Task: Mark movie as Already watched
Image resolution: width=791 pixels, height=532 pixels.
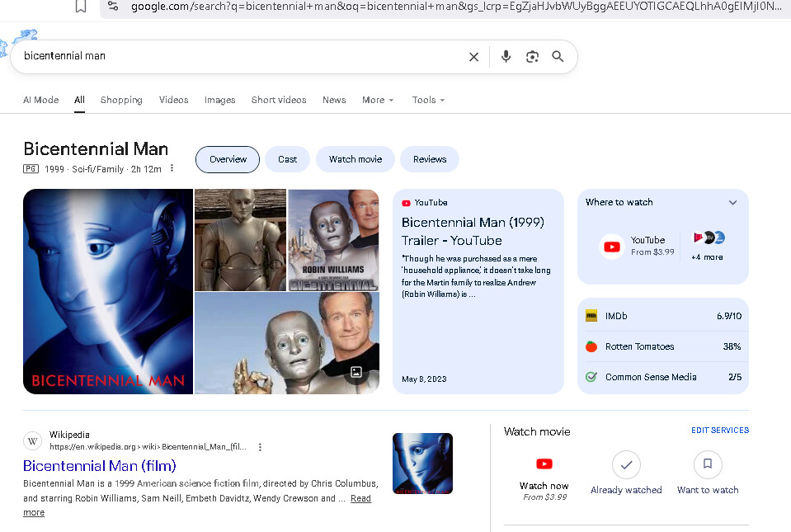Action: 626,465
